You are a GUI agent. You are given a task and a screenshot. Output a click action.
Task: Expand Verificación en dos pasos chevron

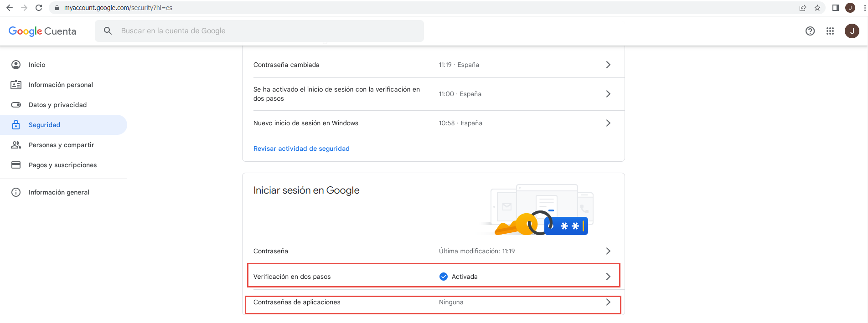pyautogui.click(x=608, y=277)
